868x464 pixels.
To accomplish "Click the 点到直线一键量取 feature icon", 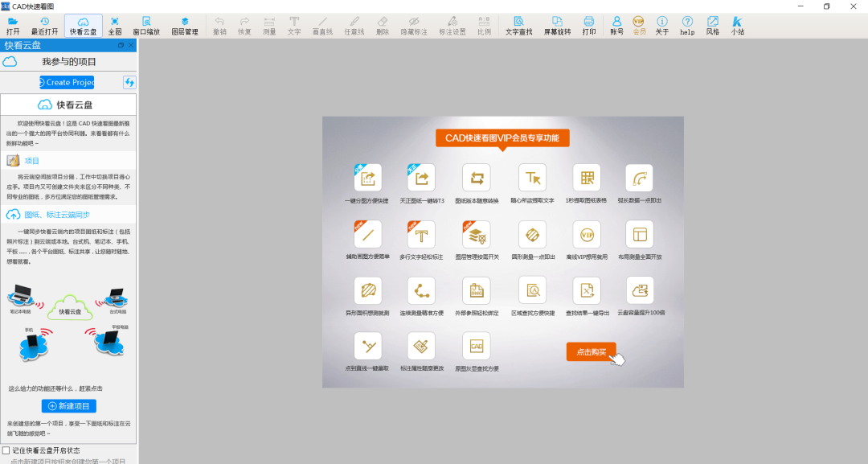I will tap(367, 346).
